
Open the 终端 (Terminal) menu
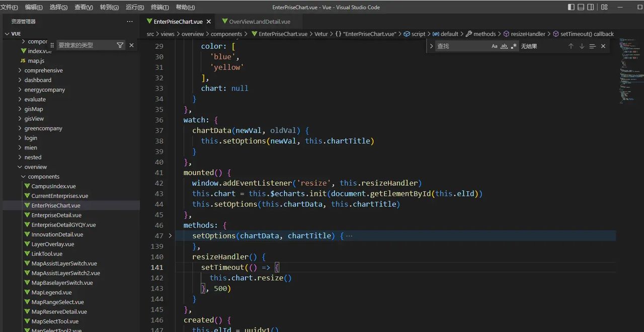coord(160,8)
